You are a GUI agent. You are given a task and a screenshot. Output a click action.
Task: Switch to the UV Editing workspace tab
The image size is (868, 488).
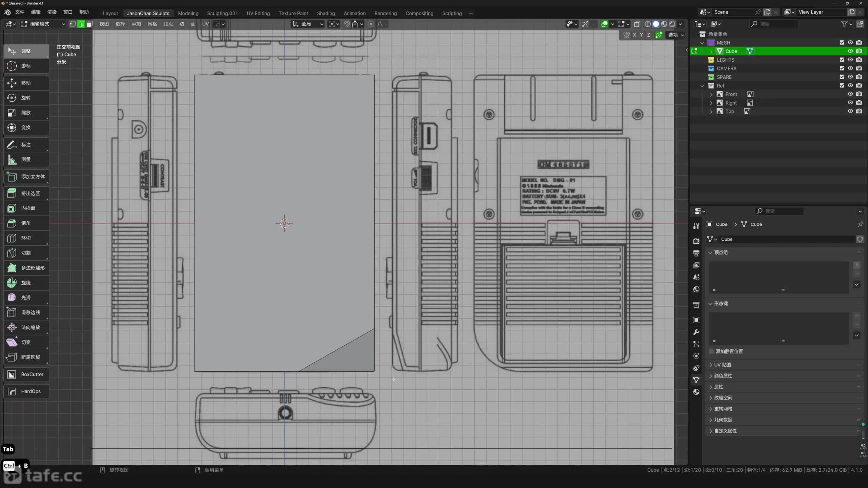pyautogui.click(x=258, y=13)
